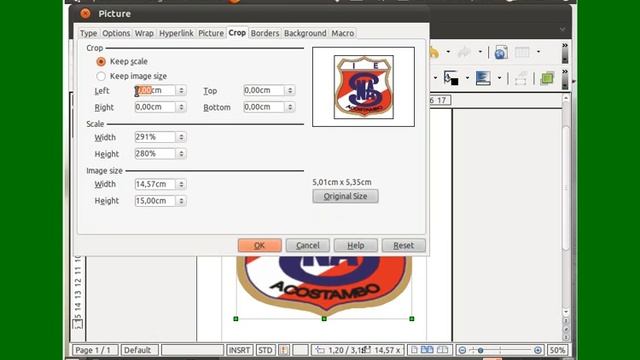Click the zoom out minus icon
Image resolution: width=640 pixels, height=360 pixels.
462,350
